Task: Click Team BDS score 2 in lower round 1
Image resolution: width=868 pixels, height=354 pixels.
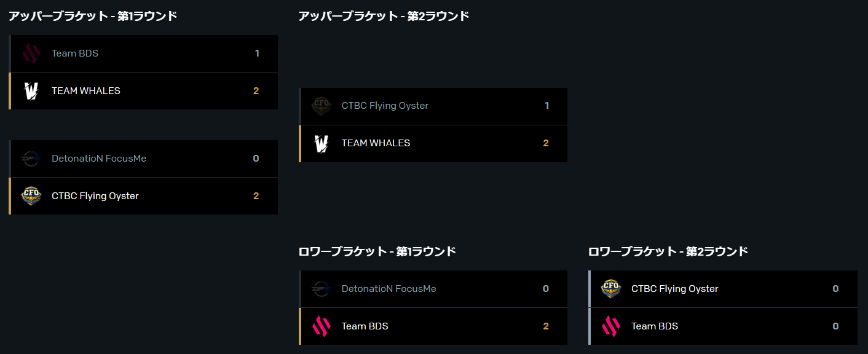Action: tap(546, 326)
